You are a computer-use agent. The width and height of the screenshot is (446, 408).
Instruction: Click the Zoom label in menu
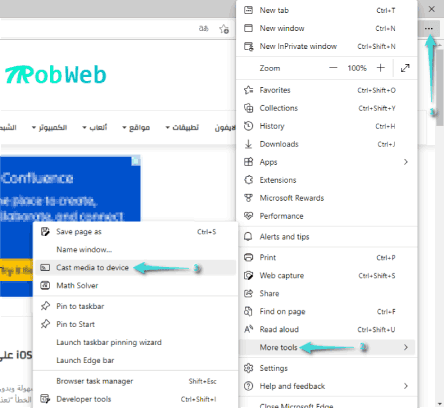coord(270,68)
